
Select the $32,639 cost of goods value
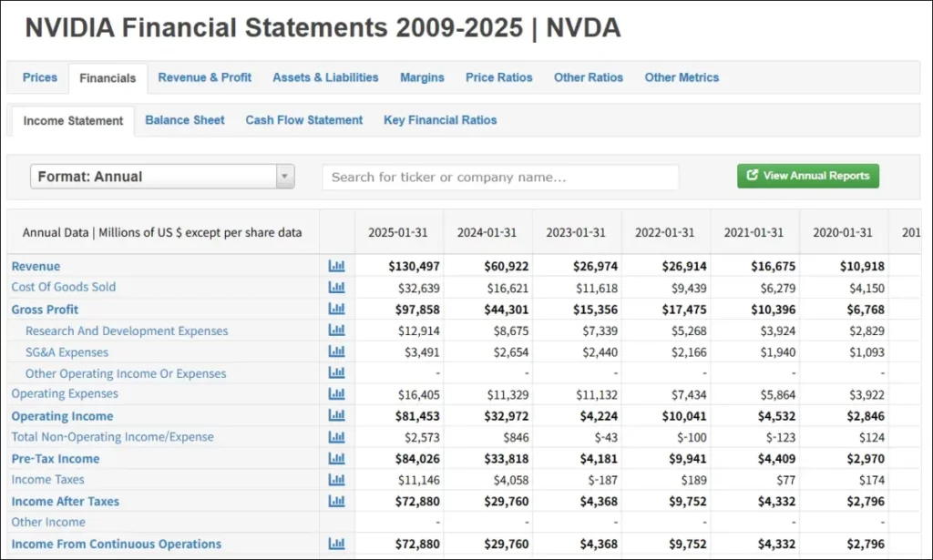coord(419,289)
